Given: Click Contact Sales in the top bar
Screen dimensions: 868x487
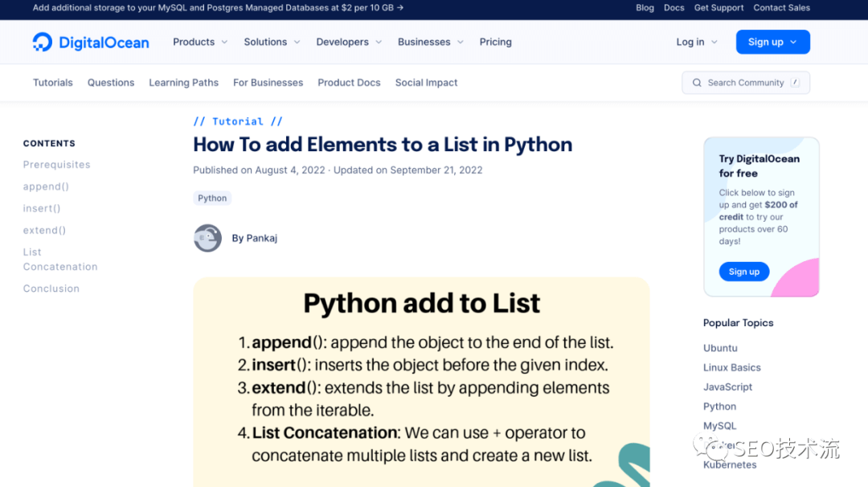Looking at the screenshot, I should 781,8.
